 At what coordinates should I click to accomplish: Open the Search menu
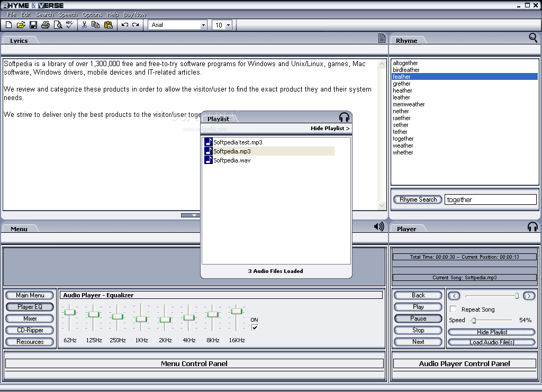coord(44,14)
